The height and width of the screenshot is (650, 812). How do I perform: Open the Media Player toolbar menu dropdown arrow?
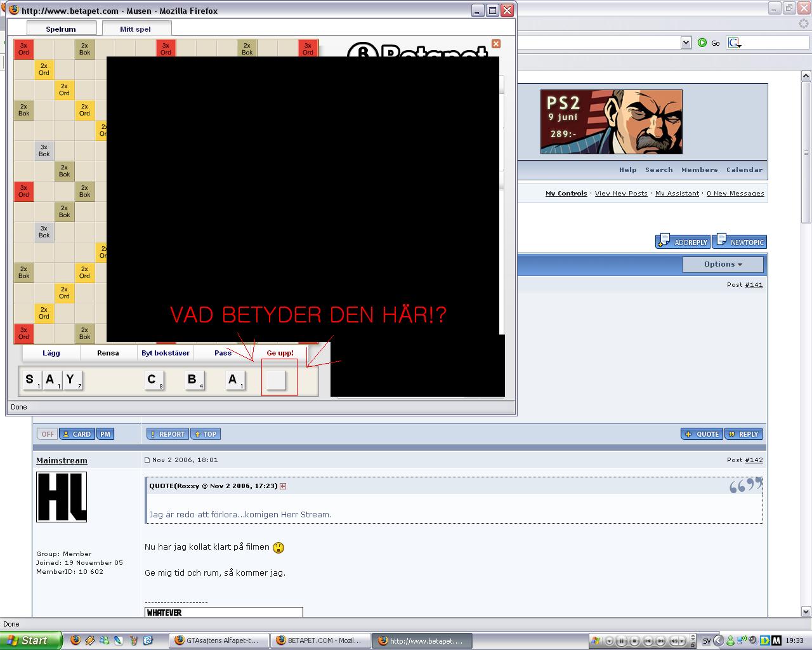pos(610,641)
